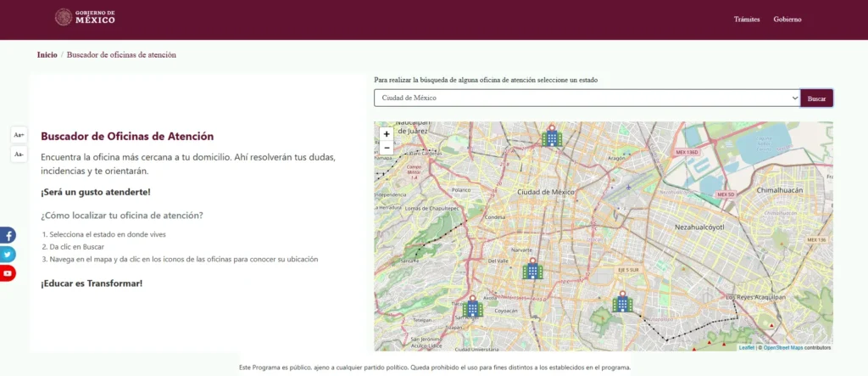Click the Buscador de Oficinas de Atención heading
This screenshot has height=376, width=868.
point(127,136)
